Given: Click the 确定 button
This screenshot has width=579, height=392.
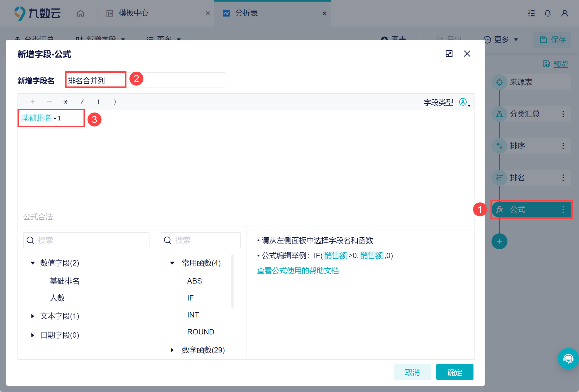Looking at the screenshot, I should [x=454, y=372].
